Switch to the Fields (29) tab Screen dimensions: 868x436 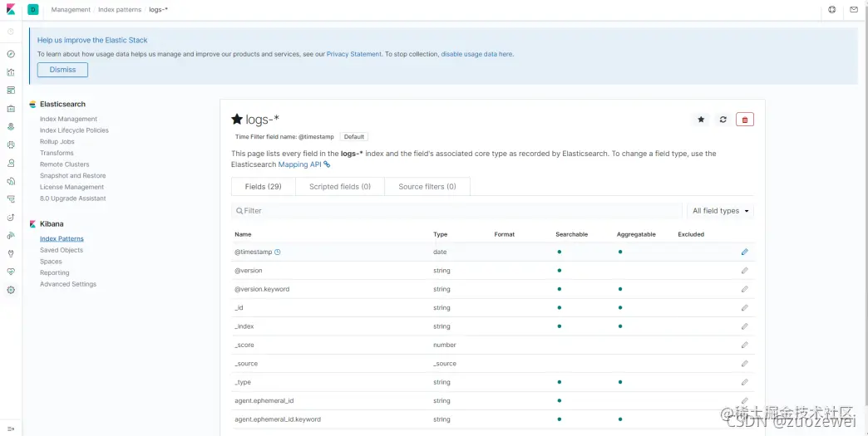click(x=264, y=187)
